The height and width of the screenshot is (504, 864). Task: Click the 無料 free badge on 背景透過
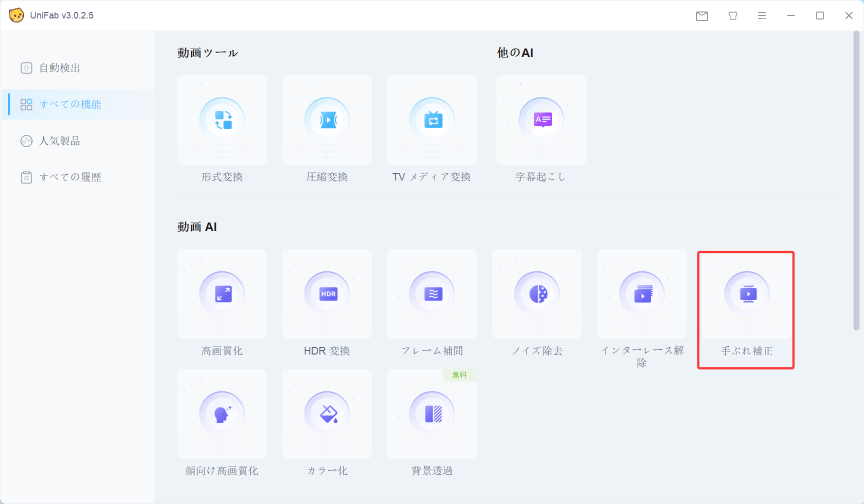[x=459, y=375]
